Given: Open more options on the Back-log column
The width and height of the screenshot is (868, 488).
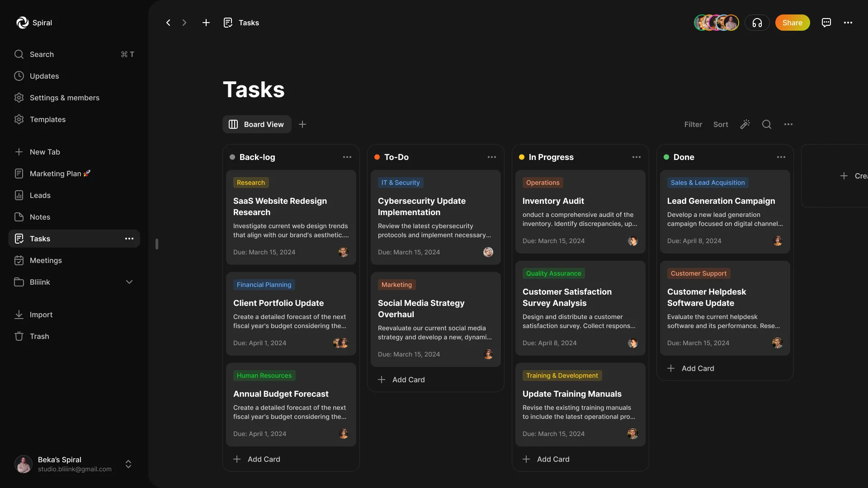Looking at the screenshot, I should [347, 157].
